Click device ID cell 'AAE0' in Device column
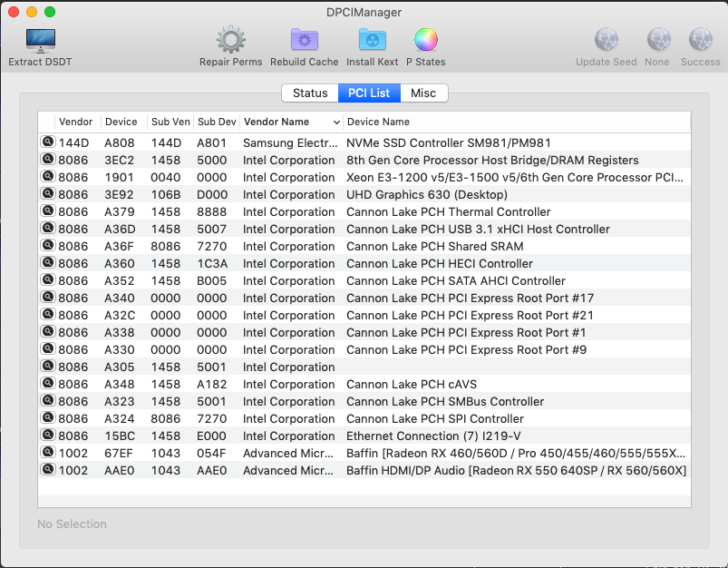The image size is (728, 568). [120, 470]
